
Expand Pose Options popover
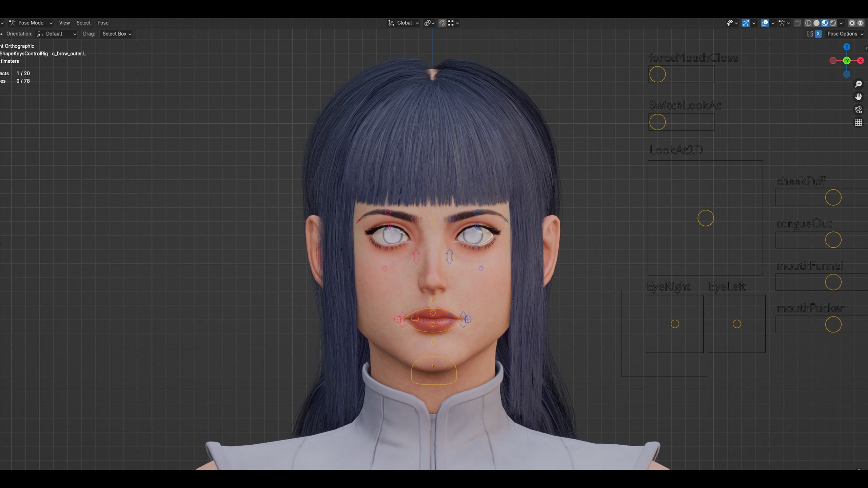pos(845,34)
